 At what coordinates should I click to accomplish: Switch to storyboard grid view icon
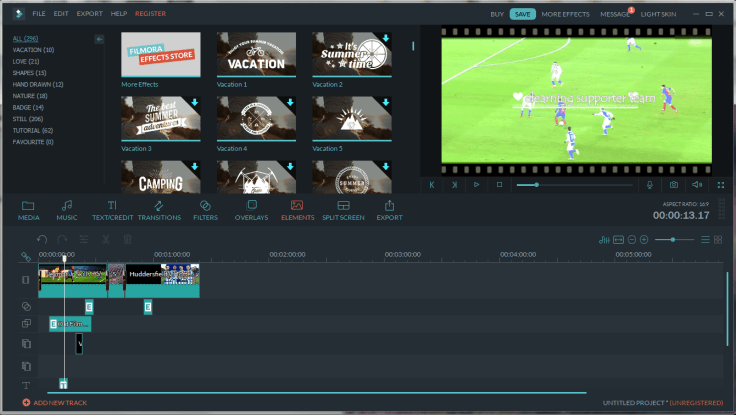click(x=718, y=240)
